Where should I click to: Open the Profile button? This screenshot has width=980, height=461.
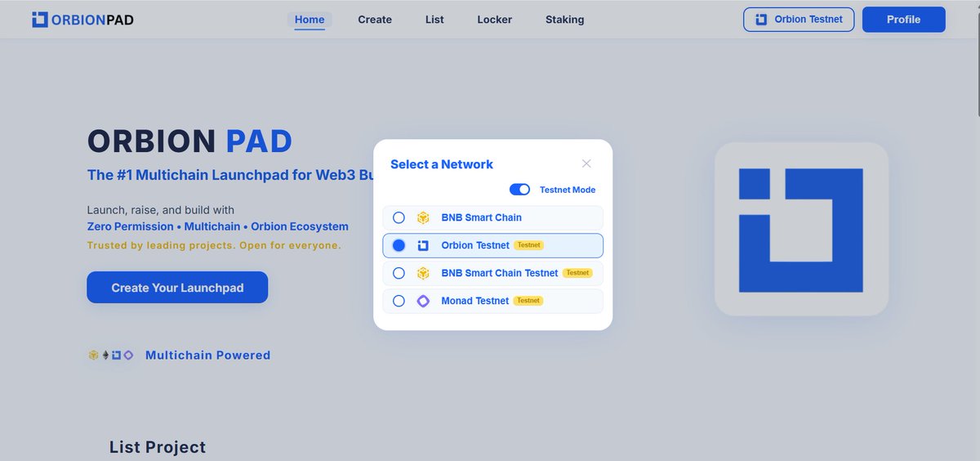(904, 20)
